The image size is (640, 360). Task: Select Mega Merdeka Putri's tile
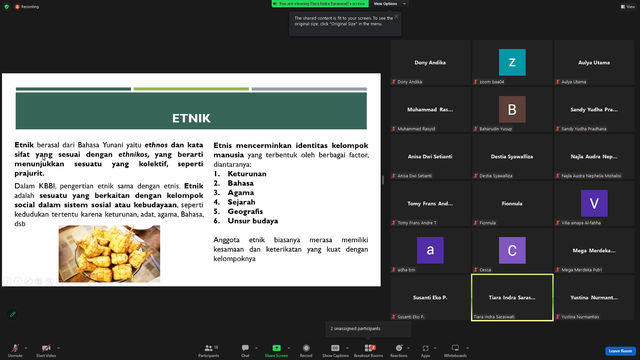point(594,250)
